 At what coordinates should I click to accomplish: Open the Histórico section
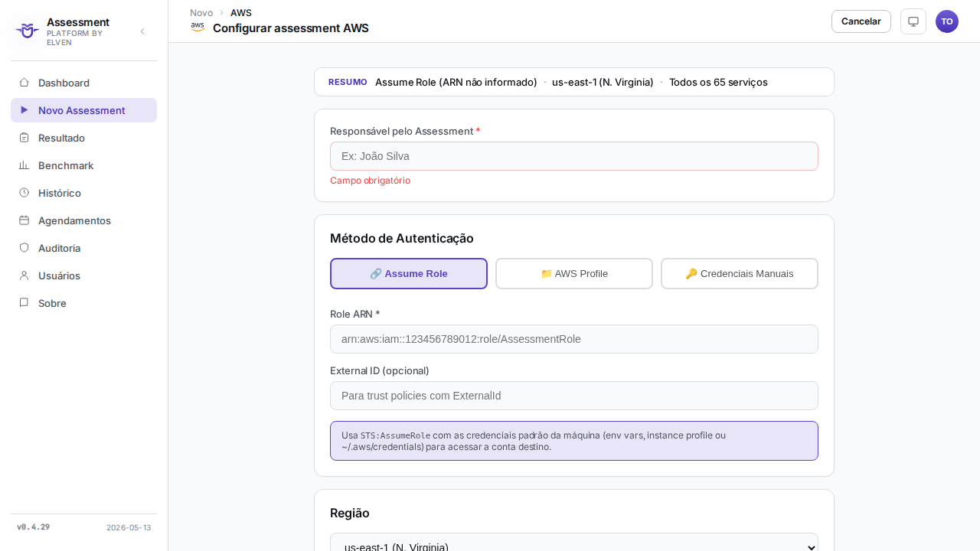(83, 193)
